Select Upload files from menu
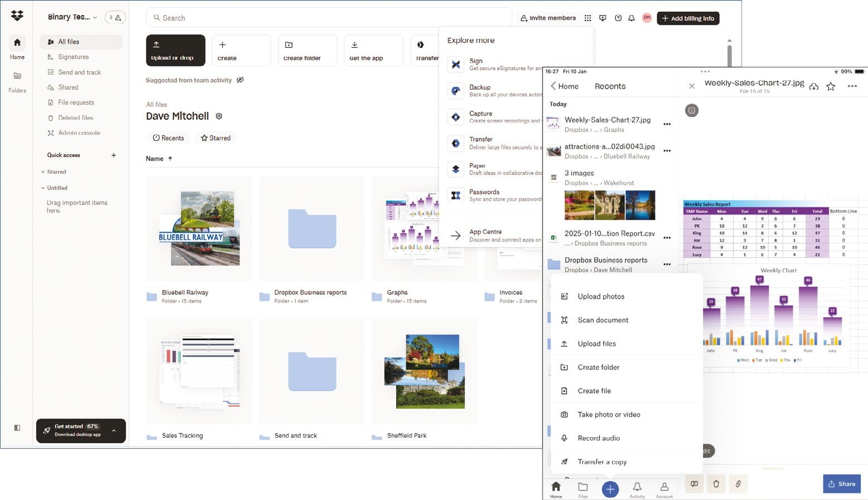 [627, 344]
